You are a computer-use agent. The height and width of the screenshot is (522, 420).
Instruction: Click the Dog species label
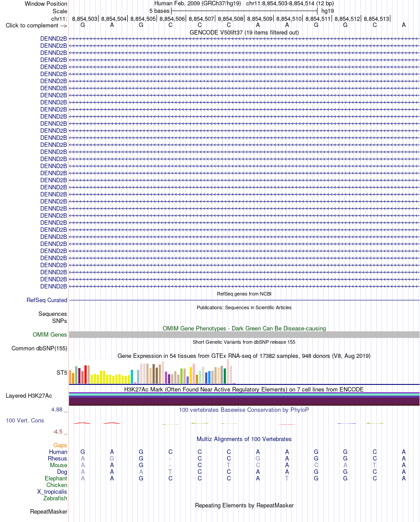tap(62, 472)
